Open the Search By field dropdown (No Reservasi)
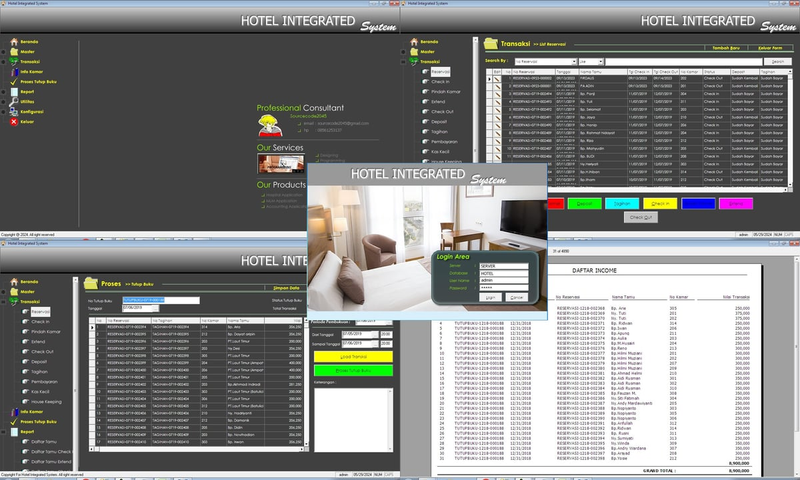Viewport: 800px width, 480px height. (574, 62)
